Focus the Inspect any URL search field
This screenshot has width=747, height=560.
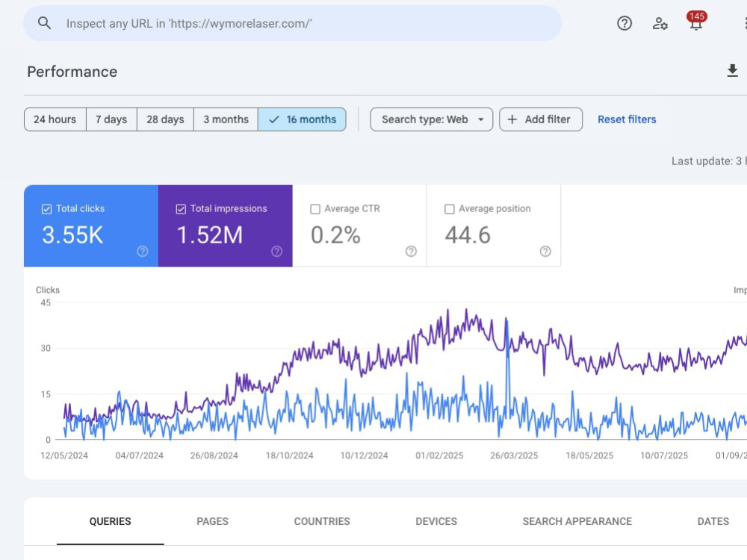pyautogui.click(x=293, y=23)
